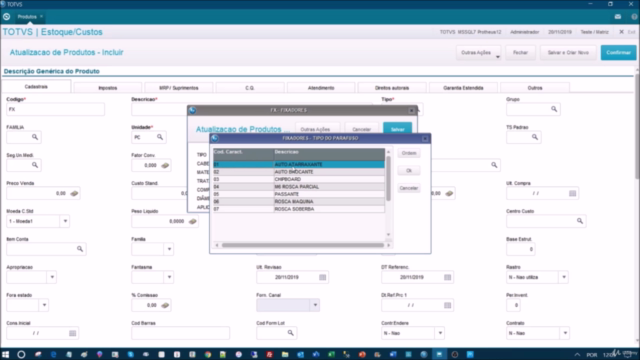640x360 pixels.
Task: Expand the Contrato dropdown
Action: pyautogui.click(x=565, y=333)
